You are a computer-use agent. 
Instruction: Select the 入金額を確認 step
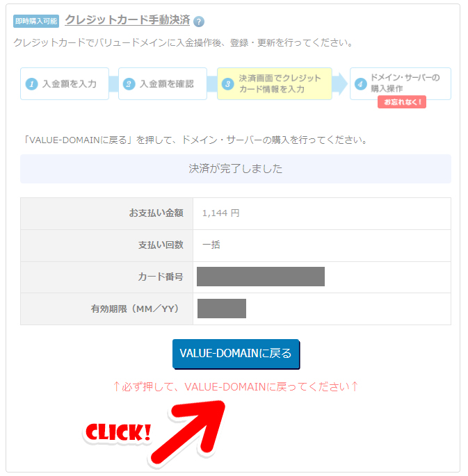click(x=163, y=84)
